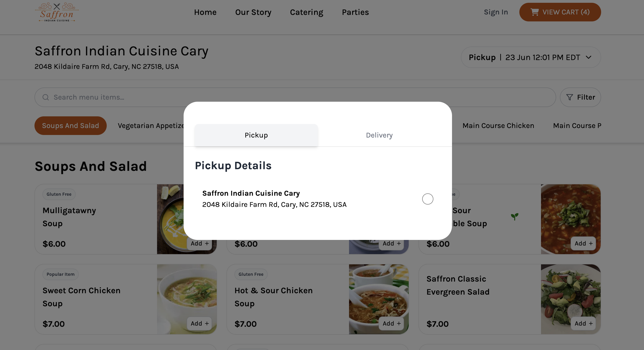Click the shopping cart icon

click(534, 12)
